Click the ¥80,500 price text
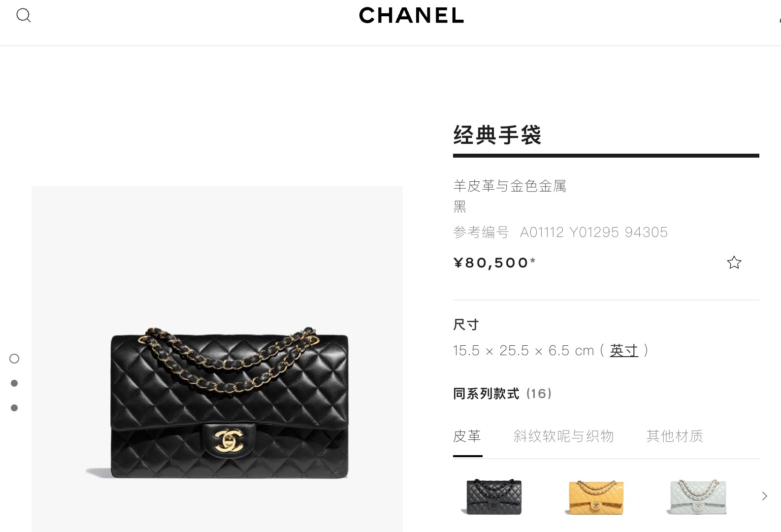Image resolution: width=781 pixels, height=532 pixels. point(494,263)
